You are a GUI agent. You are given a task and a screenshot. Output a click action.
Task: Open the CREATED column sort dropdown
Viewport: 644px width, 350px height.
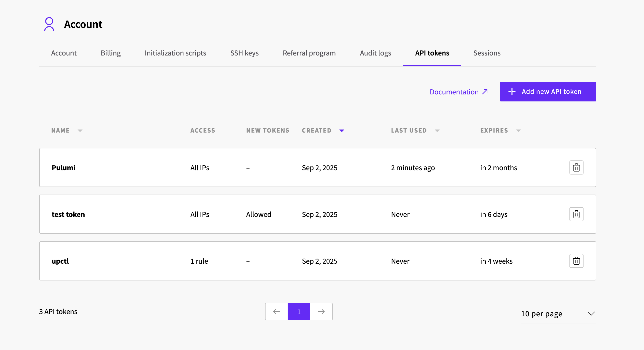pos(342,130)
